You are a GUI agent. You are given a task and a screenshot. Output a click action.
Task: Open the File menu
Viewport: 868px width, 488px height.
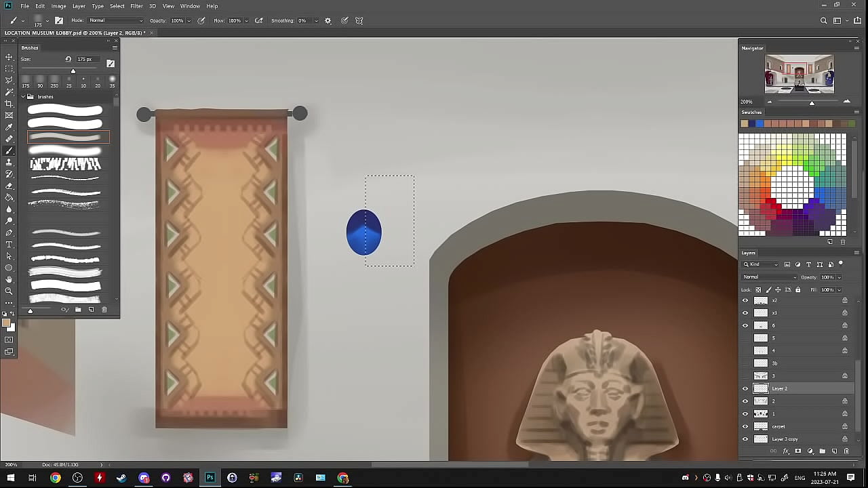pos(24,6)
